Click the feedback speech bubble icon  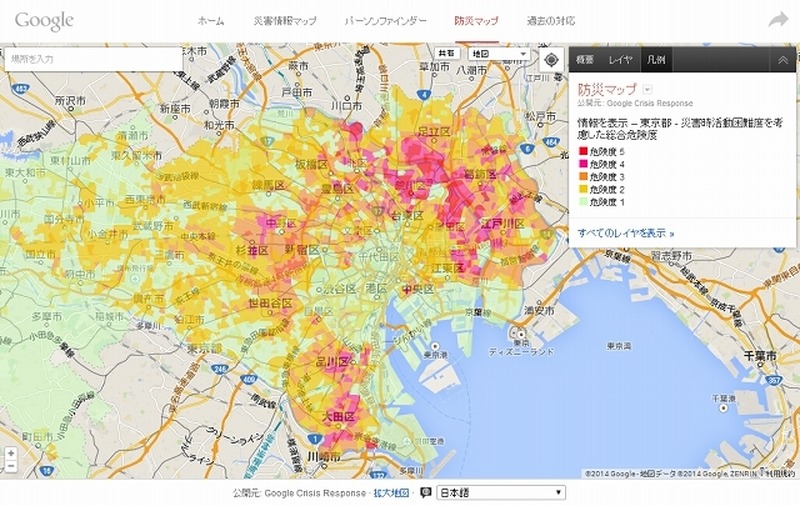click(x=426, y=493)
